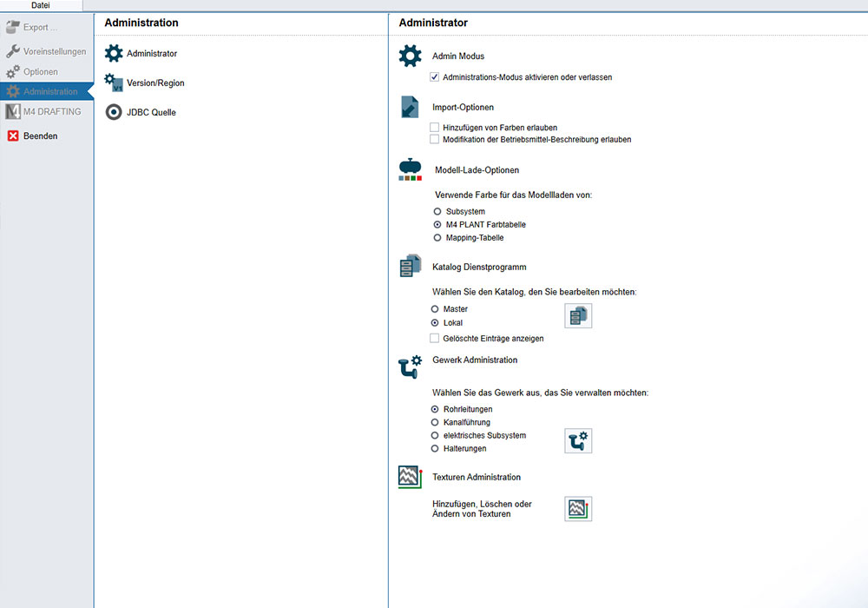Screen dimensions: 868x608
Task: Click the Optionen gears icon
Action: (13, 71)
